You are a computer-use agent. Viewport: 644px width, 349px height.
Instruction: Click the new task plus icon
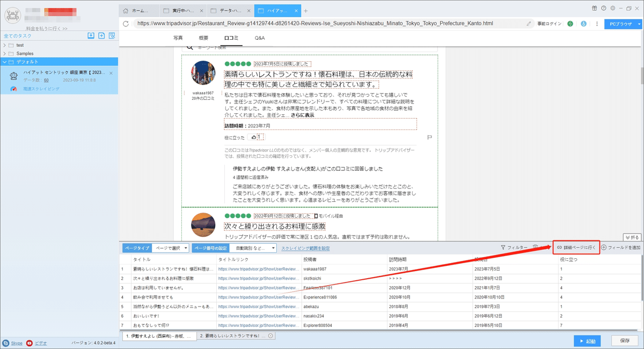101,35
